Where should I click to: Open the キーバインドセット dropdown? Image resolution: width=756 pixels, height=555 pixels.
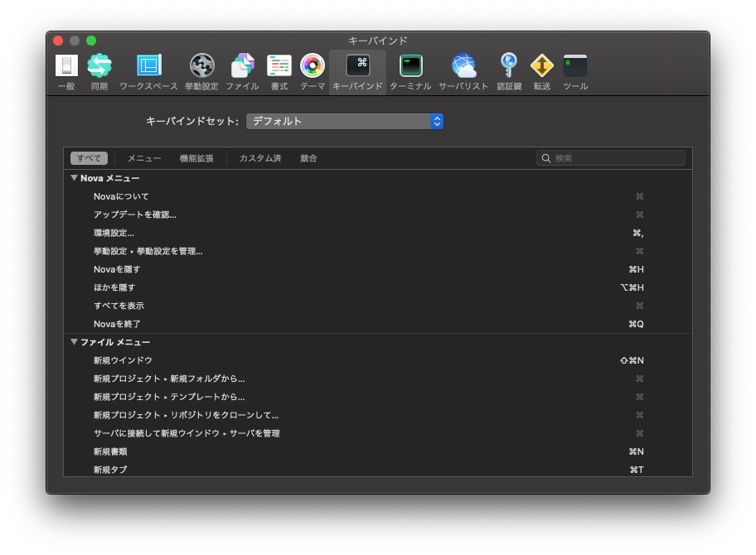click(x=345, y=122)
